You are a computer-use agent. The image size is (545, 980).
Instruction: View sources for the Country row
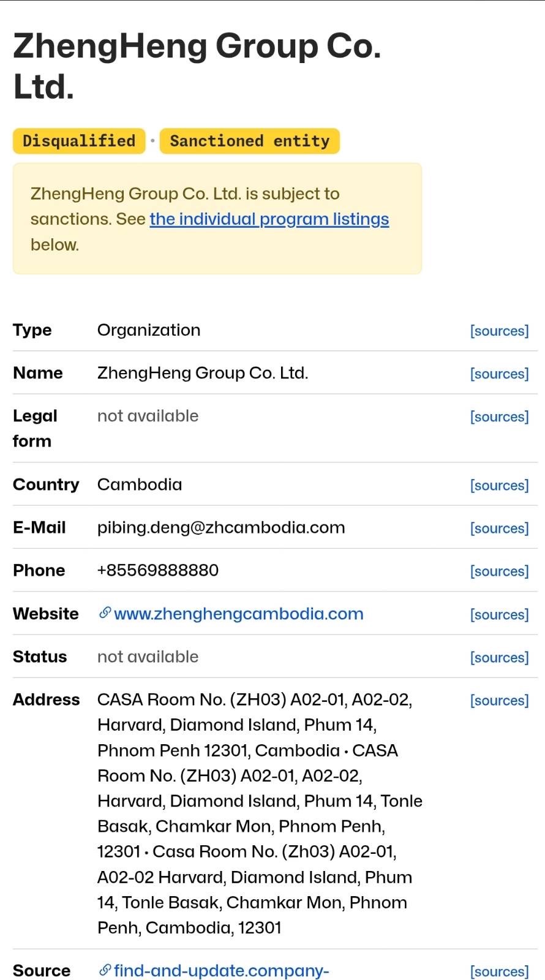(499, 485)
